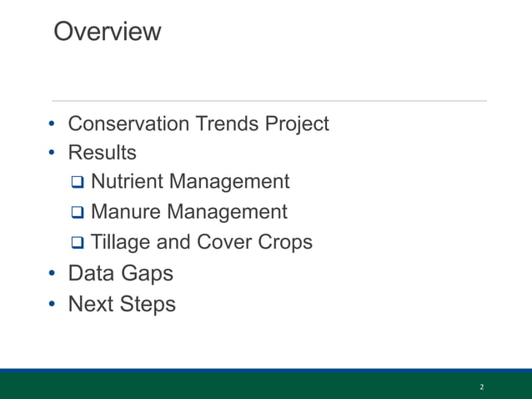
Task: Click the Nutrient Management text
Action: (x=190, y=182)
